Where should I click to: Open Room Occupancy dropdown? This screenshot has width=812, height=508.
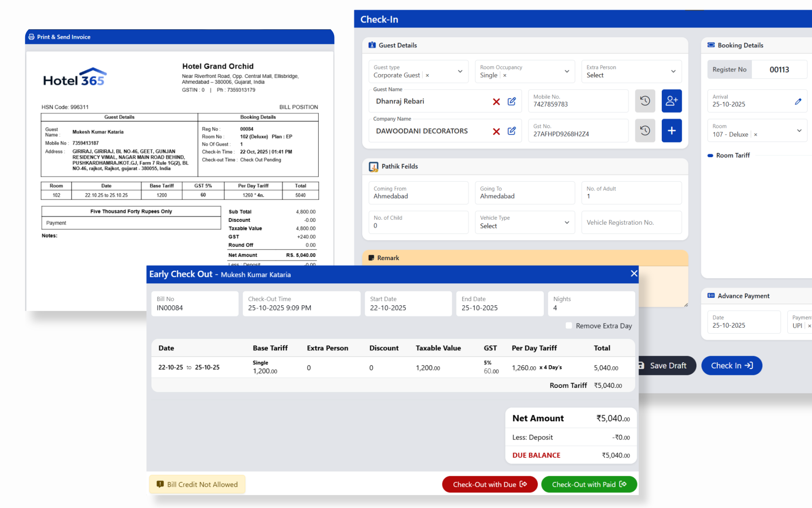click(567, 71)
